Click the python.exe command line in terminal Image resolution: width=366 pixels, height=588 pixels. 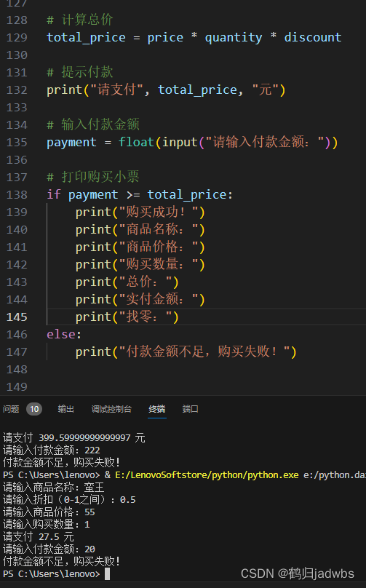tap(184, 474)
